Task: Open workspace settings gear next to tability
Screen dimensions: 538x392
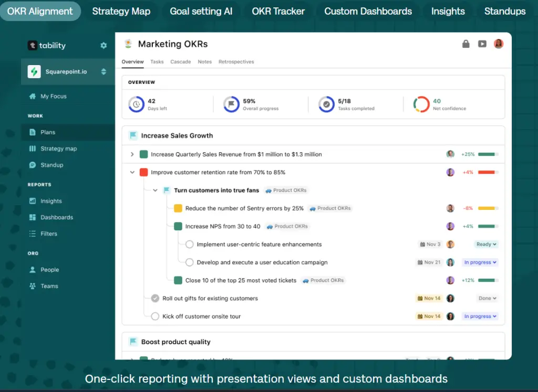Action: tap(104, 45)
